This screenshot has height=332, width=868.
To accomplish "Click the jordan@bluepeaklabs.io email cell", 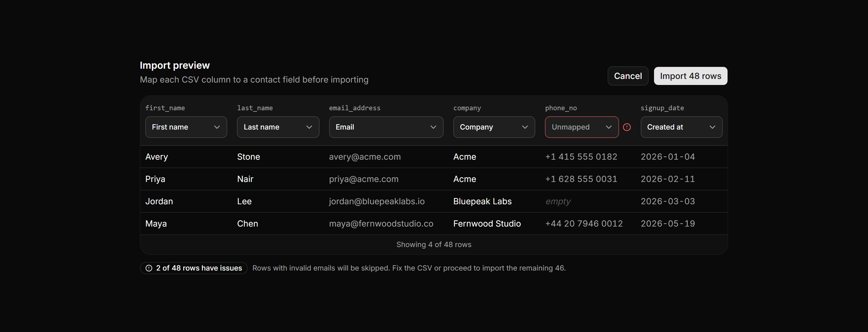I will pyautogui.click(x=377, y=201).
